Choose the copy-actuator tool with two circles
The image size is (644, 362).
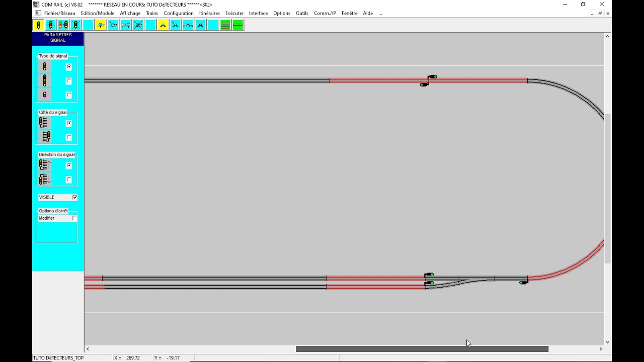[x=126, y=25]
